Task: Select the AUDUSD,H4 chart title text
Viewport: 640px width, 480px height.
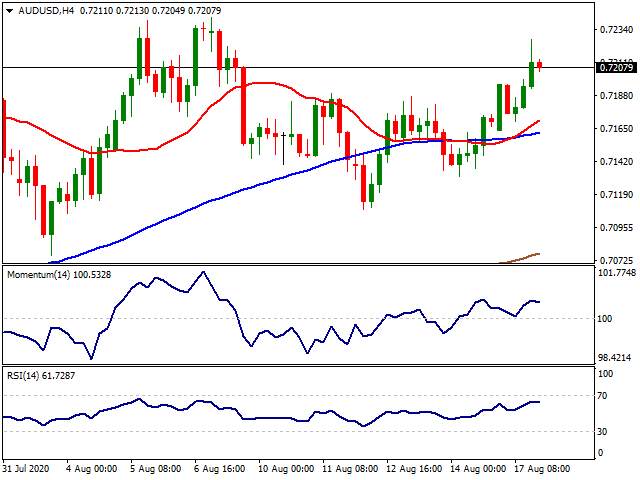Action: tap(47, 11)
